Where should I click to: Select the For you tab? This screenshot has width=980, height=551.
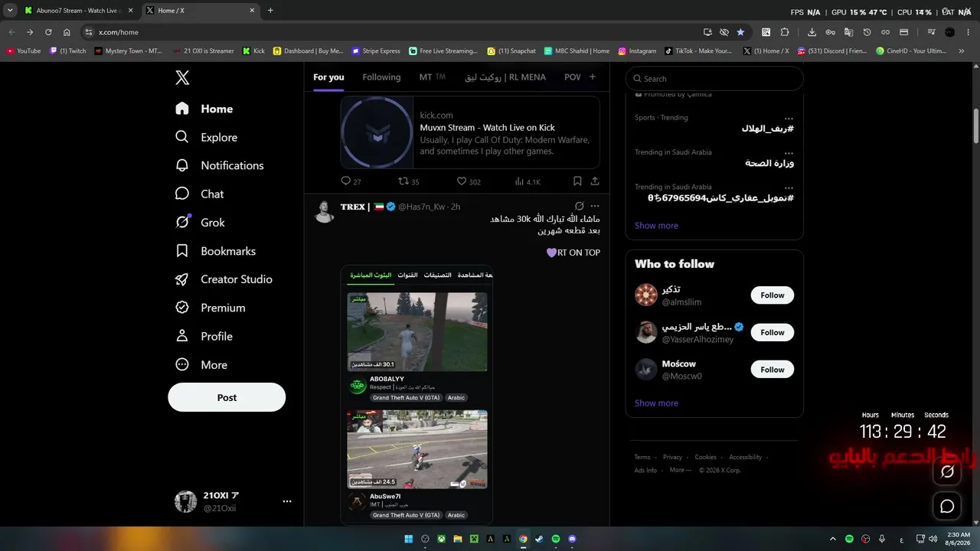coord(328,77)
